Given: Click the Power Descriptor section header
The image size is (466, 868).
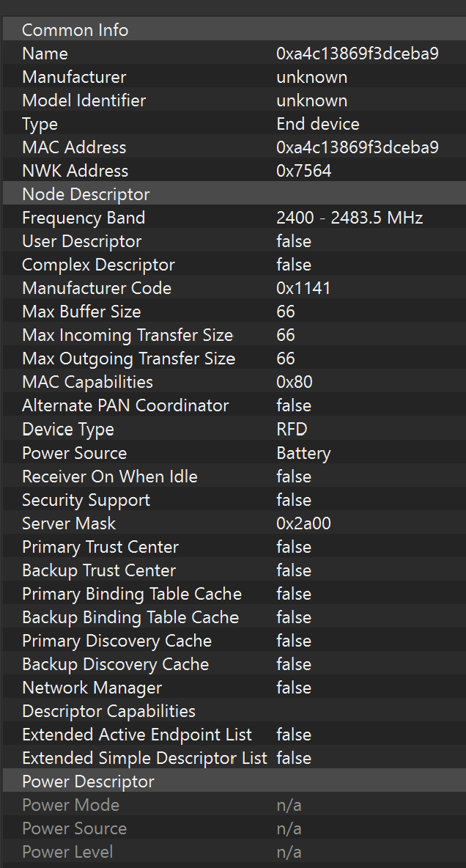Looking at the screenshot, I should (88, 781).
